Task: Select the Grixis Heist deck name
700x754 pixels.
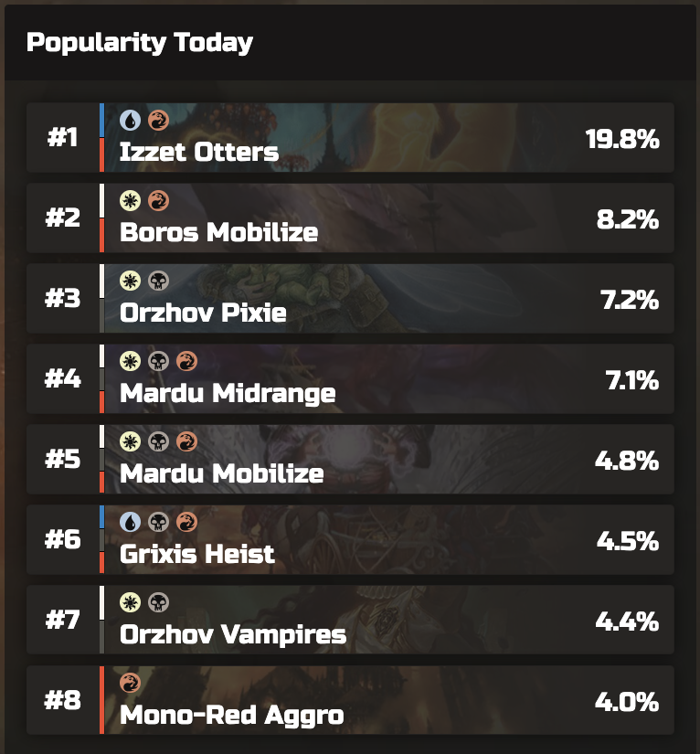Action: (197, 554)
